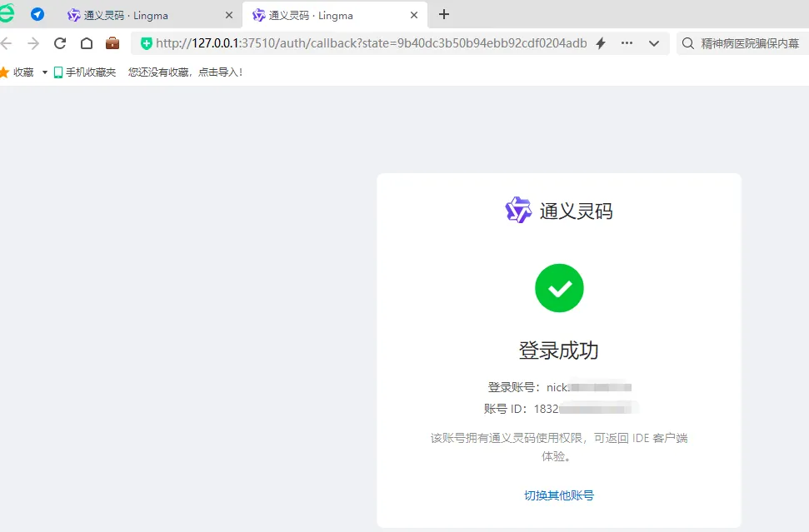Expand the favorites dropdown arrow
This screenshot has height=532, width=809.
[45, 72]
